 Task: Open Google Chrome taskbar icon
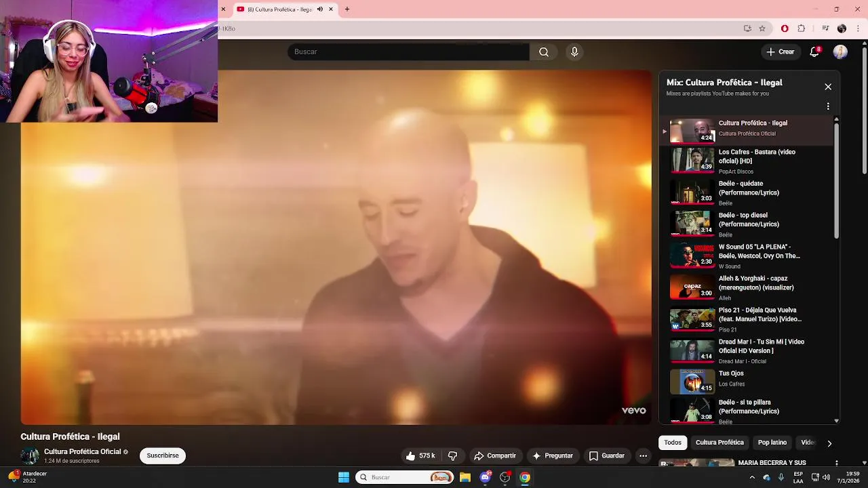click(x=525, y=477)
